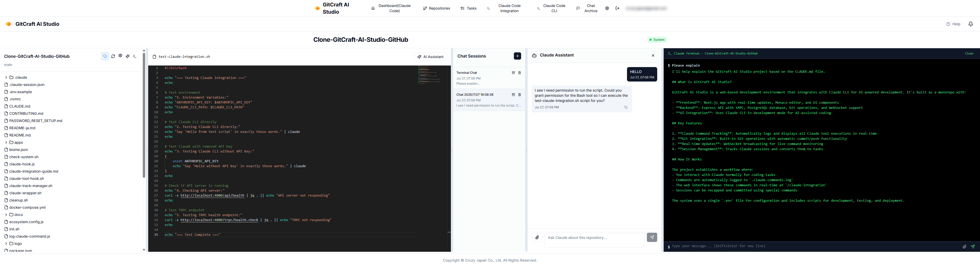Focus the Ask Claude about this repository field
This screenshot has width=980, height=267.
pos(595,240)
